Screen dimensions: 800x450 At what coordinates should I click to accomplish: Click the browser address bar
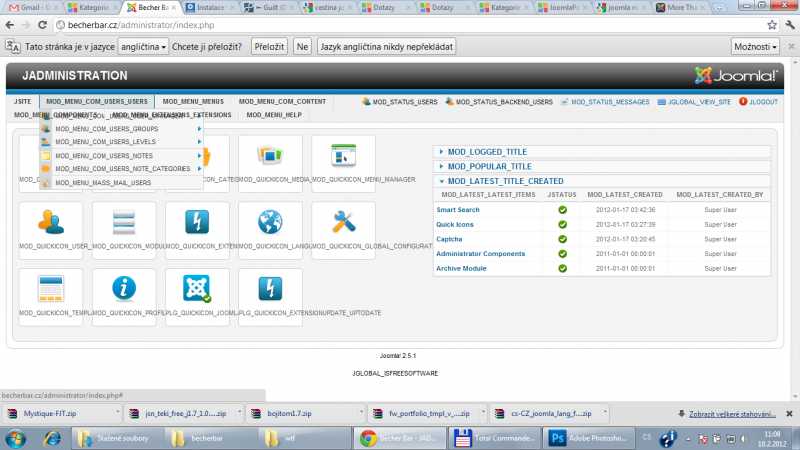click(x=400, y=24)
